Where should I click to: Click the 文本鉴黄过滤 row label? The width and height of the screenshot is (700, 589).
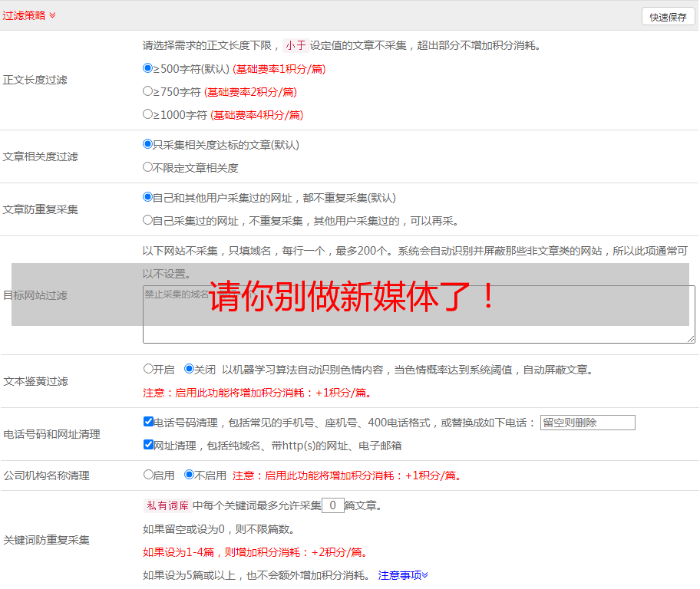pos(36,381)
